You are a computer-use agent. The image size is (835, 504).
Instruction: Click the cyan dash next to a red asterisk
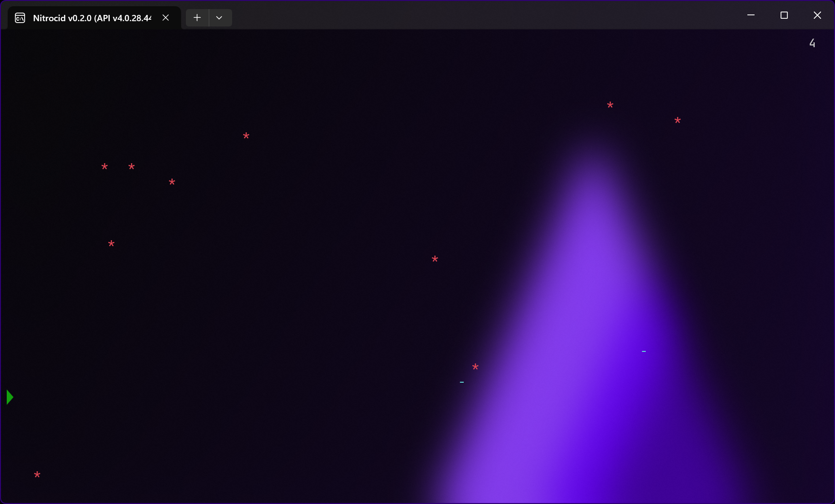[x=462, y=382]
